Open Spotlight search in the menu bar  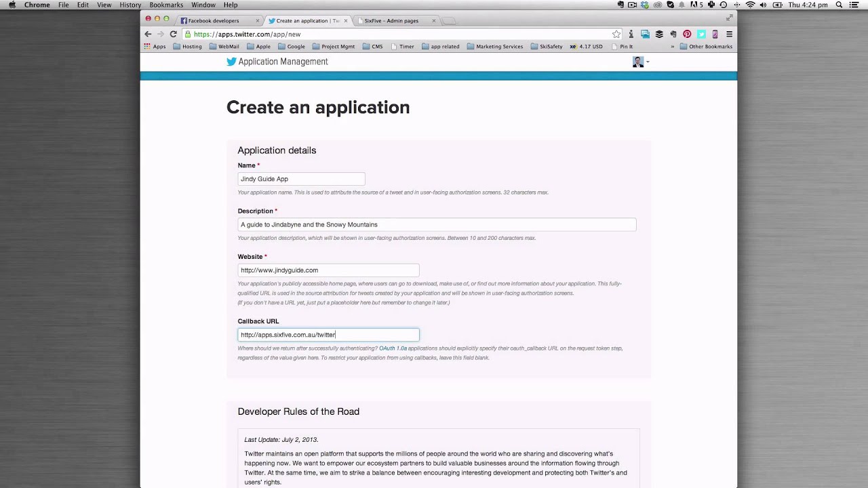(x=839, y=5)
